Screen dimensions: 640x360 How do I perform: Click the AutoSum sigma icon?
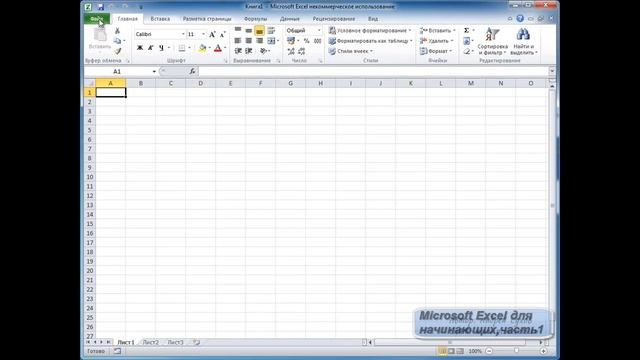pos(467,31)
